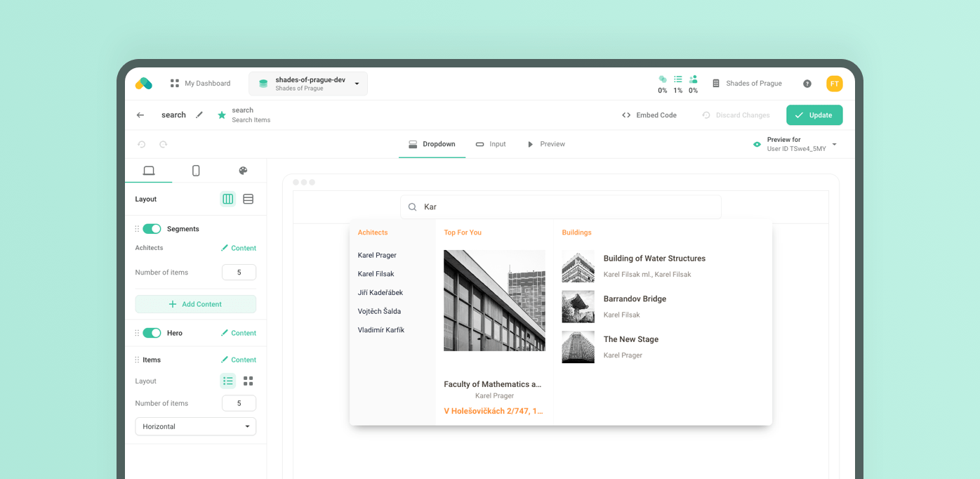Click the redo arrow icon
Image resolution: width=980 pixels, height=479 pixels.
164,145
